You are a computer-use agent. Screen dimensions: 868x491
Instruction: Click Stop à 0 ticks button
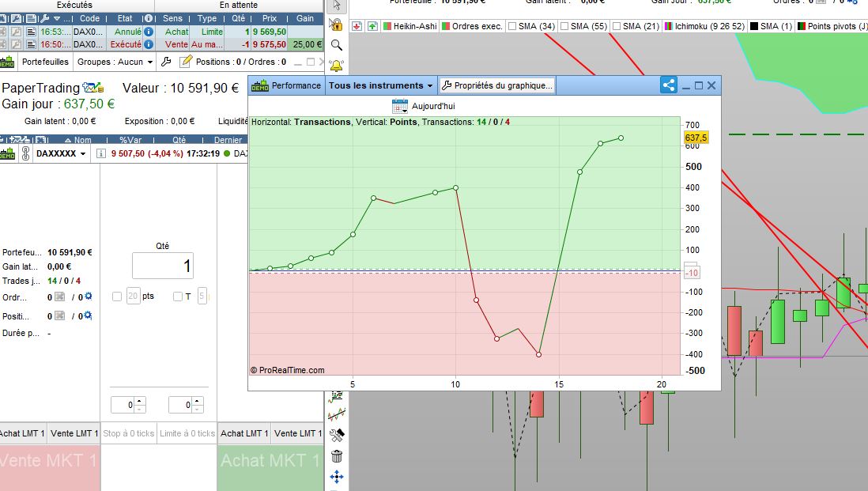click(x=128, y=433)
